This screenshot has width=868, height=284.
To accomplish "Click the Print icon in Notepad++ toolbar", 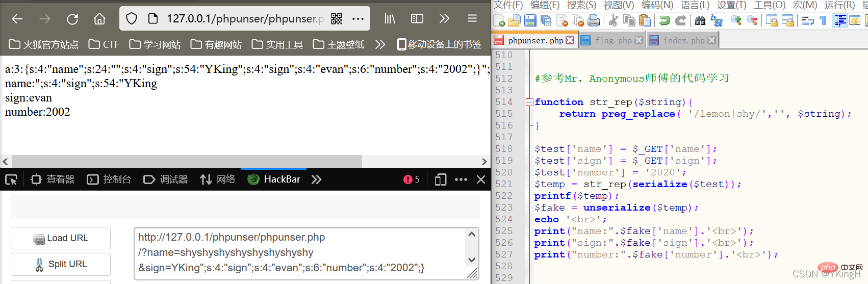I will pyautogui.click(x=594, y=20).
